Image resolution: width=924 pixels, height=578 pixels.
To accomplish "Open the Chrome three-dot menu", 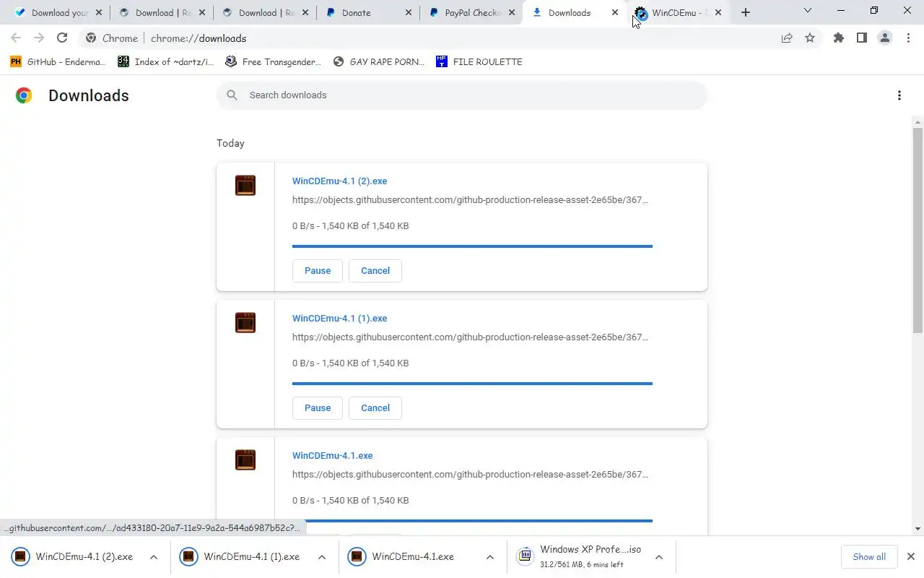I will point(908,38).
